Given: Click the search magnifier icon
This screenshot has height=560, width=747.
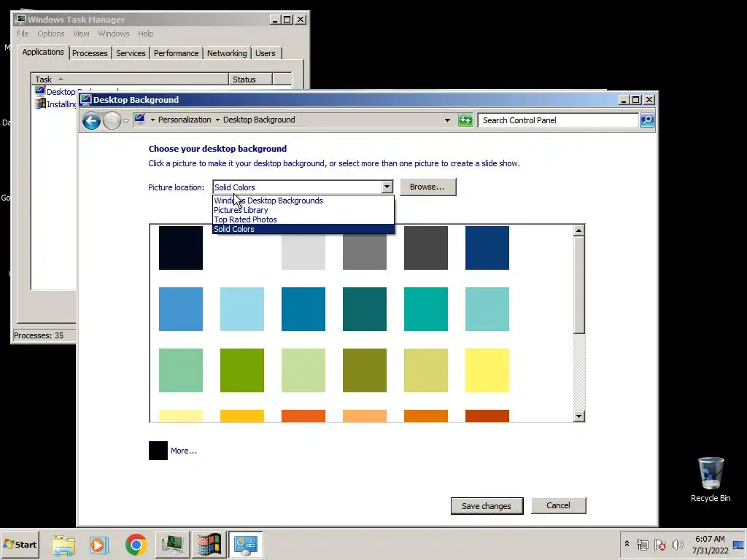Looking at the screenshot, I should [647, 120].
